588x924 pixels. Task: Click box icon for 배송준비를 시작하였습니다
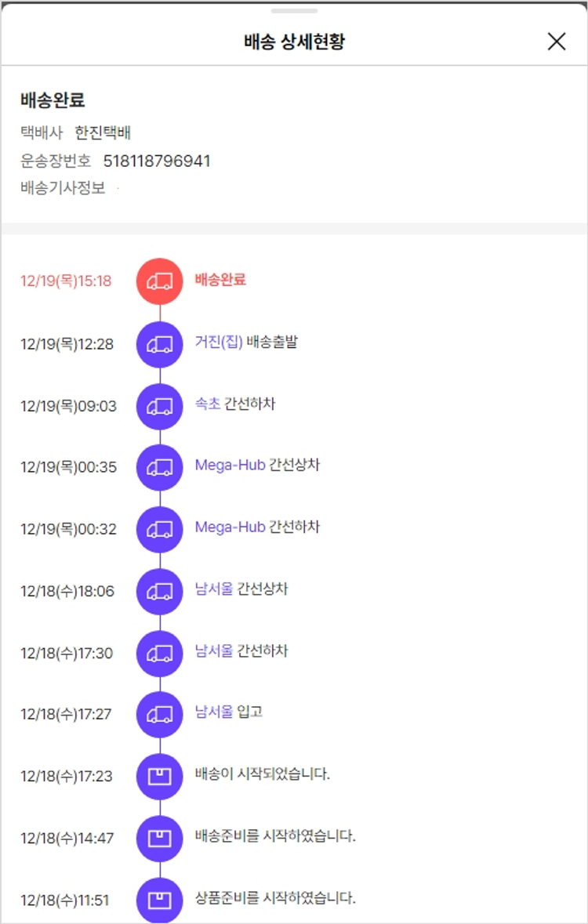pyautogui.click(x=160, y=839)
